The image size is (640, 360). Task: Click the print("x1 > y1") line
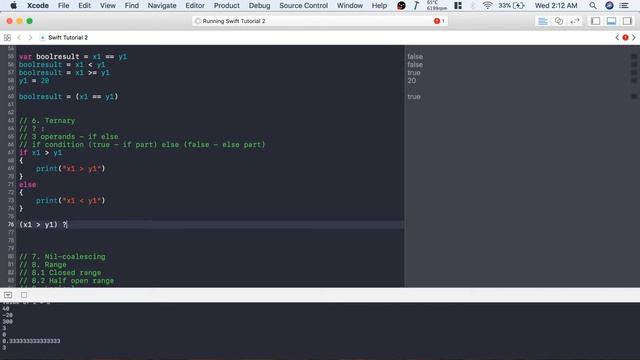click(70, 169)
